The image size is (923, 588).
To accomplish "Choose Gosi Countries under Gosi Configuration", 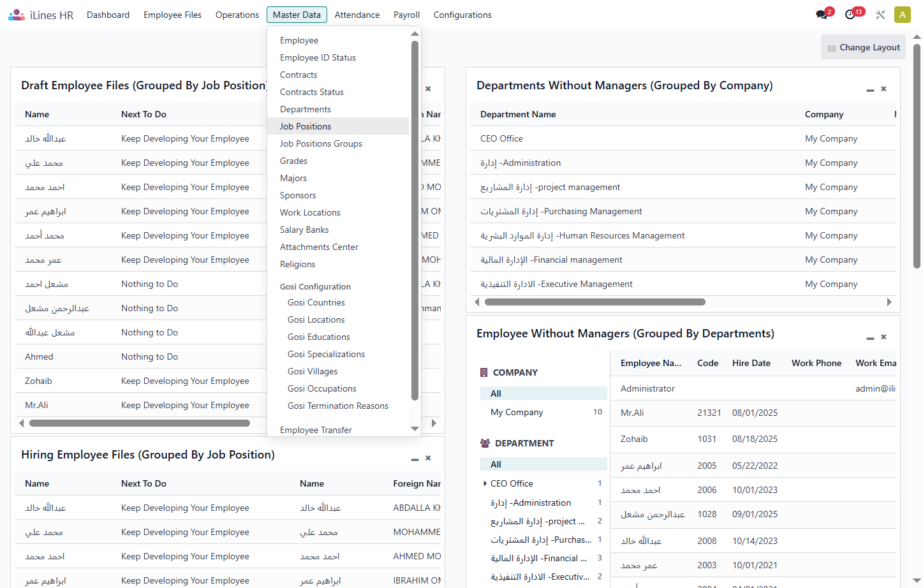I will click(338, 302).
